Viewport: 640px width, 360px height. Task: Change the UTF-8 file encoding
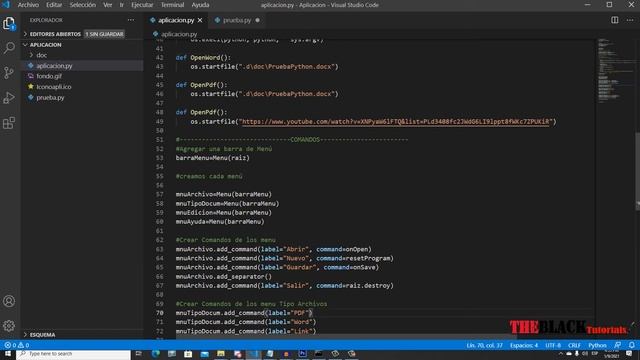(x=553, y=345)
